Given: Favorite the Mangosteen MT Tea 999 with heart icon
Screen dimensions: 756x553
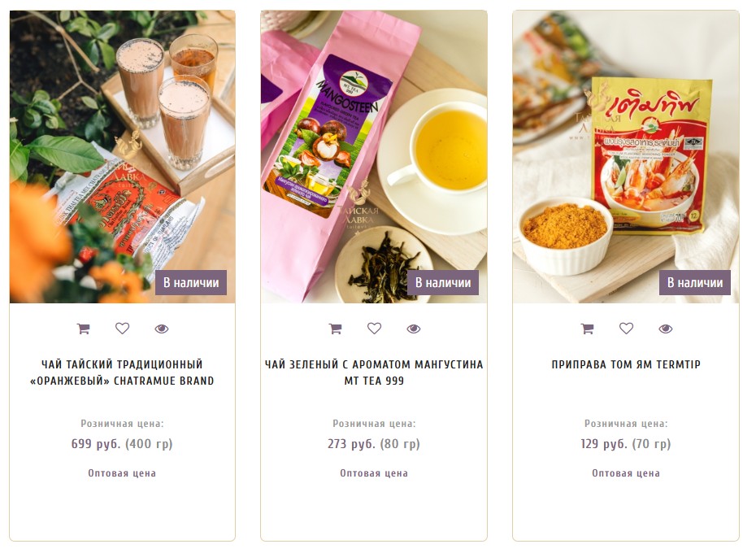Looking at the screenshot, I should click(374, 329).
